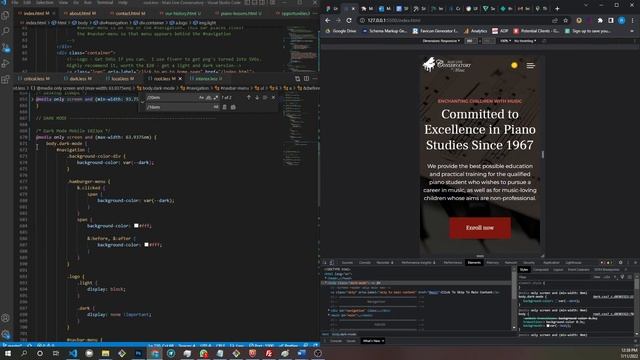Switch to the Network tab in DevTools
Viewport: 640px width, 360px height.
[x=511, y=262]
